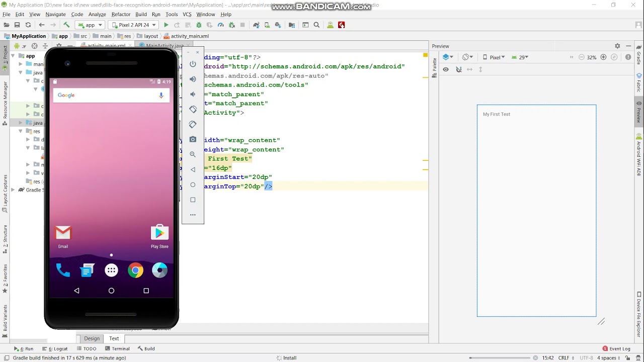Click the Save All toolbar icon
The height and width of the screenshot is (362, 644).
(17, 25)
